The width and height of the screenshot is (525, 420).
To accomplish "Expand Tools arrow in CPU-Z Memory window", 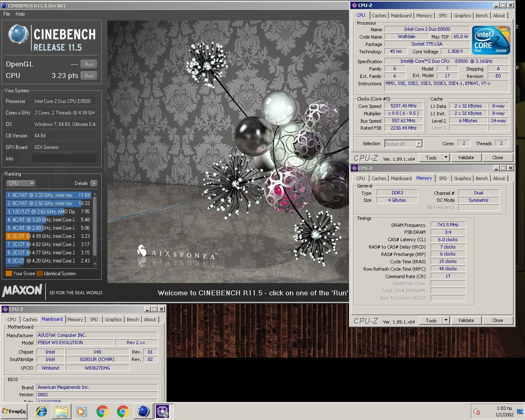I will tap(446, 320).
